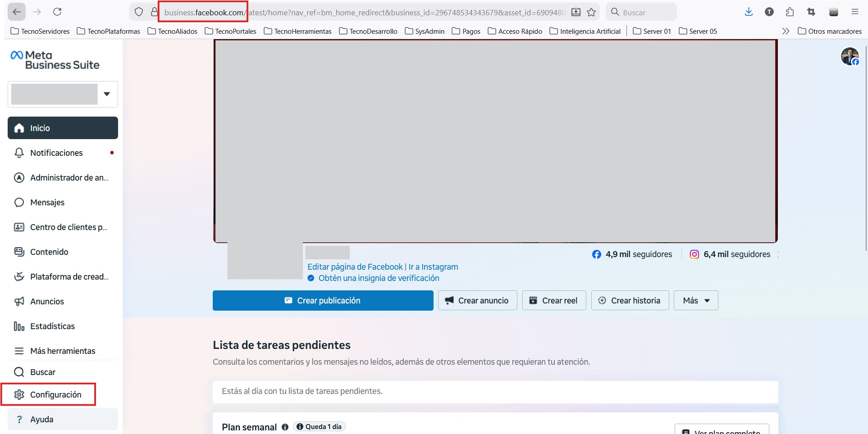Viewport: 868px width, 434px height.
Task: Open the Mensajes chat icon
Action: (19, 203)
